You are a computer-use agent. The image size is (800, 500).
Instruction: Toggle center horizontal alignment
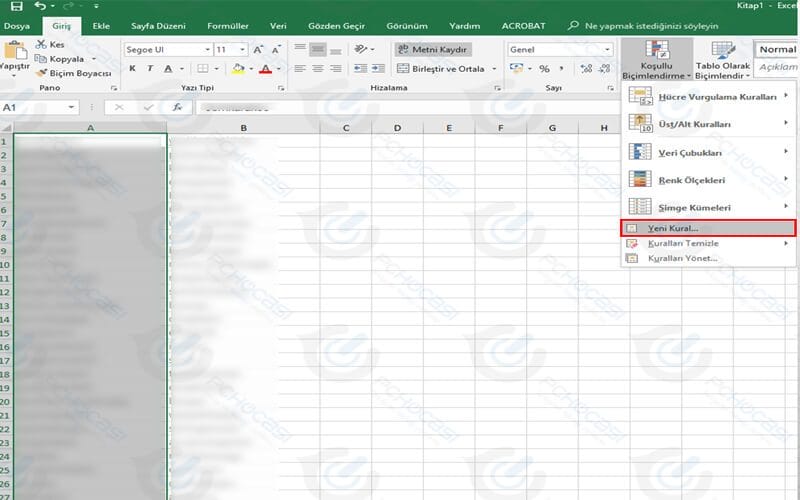click(x=318, y=69)
